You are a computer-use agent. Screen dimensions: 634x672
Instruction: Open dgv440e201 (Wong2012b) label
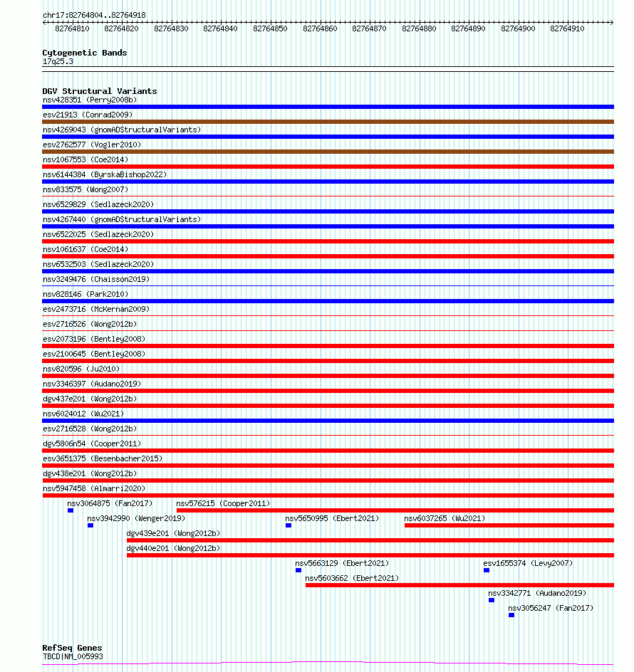pos(173,549)
